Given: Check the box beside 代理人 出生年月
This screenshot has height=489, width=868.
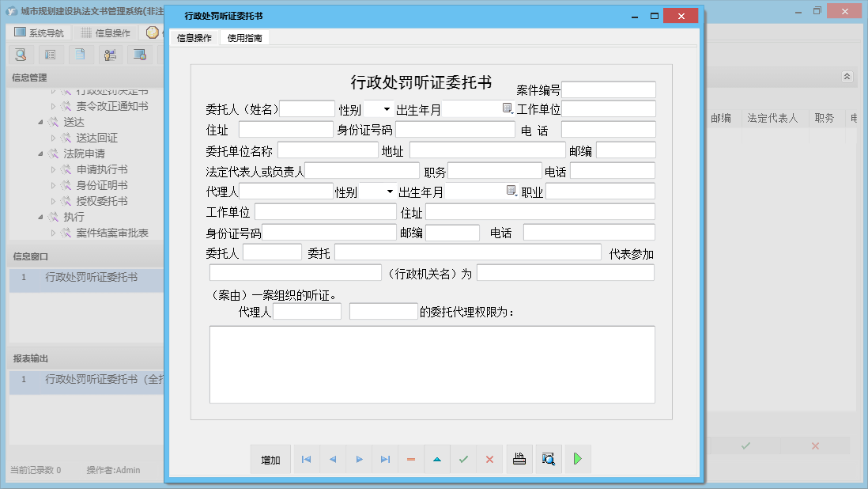Looking at the screenshot, I should [509, 188].
